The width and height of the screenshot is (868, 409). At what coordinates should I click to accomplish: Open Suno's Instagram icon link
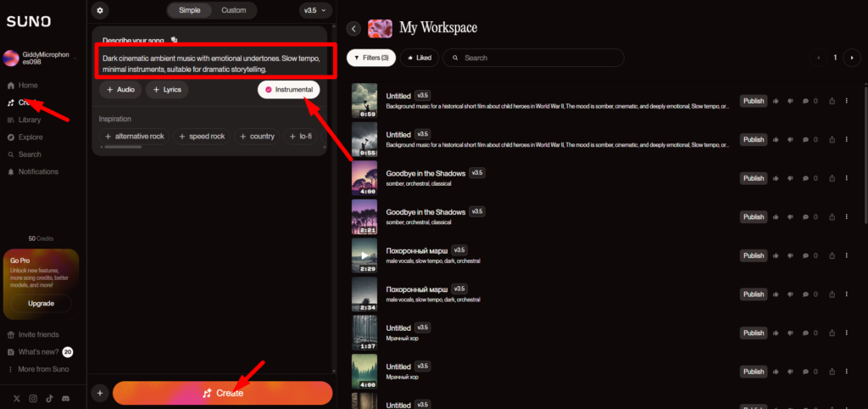[33, 399]
